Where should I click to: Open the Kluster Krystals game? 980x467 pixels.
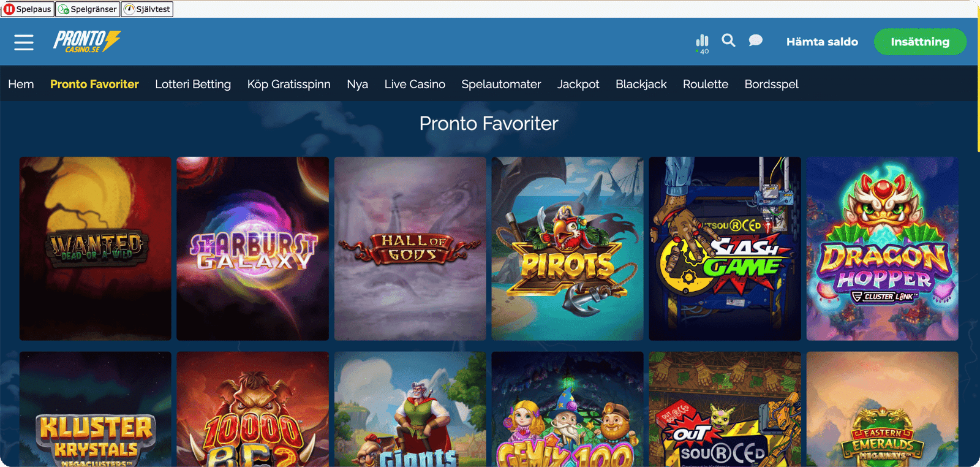96,409
